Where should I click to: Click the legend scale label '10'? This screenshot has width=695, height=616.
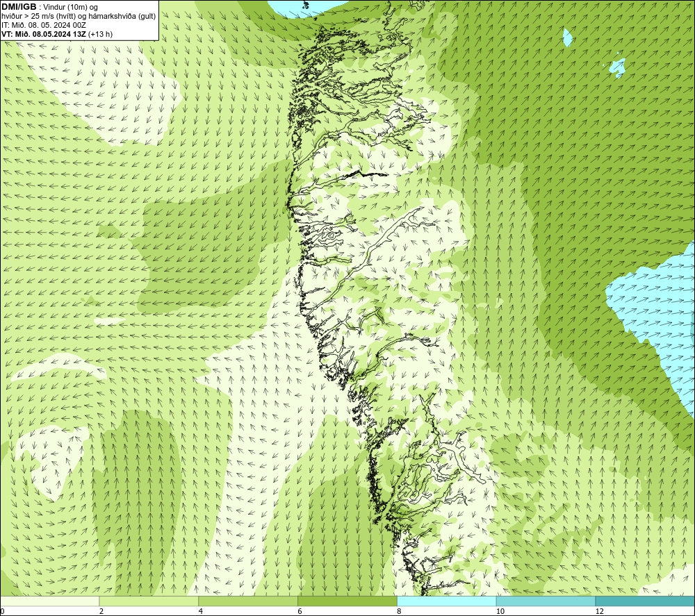(500, 611)
